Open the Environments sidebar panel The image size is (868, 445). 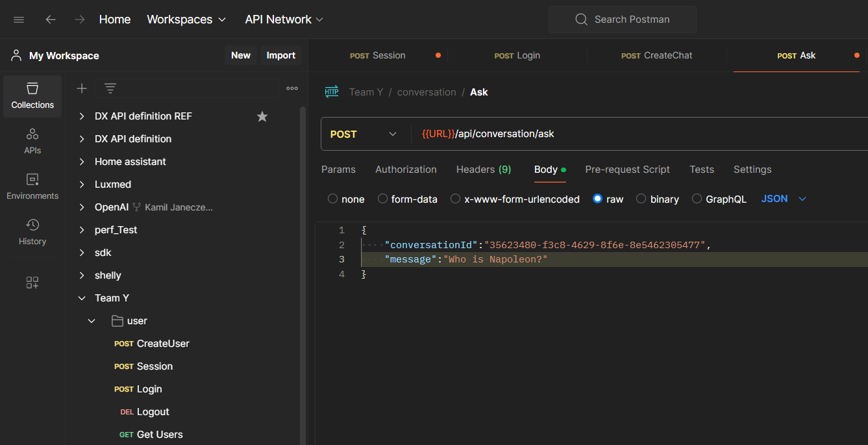[32, 187]
